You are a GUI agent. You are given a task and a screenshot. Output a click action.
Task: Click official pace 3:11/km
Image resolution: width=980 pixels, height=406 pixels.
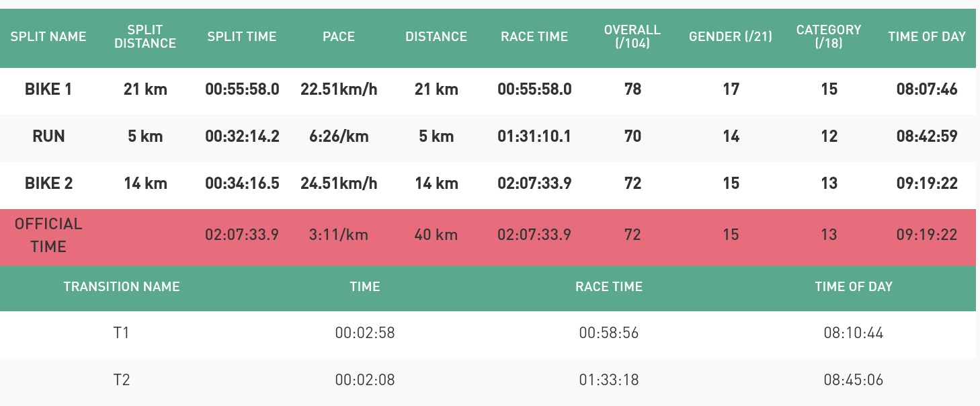point(339,235)
